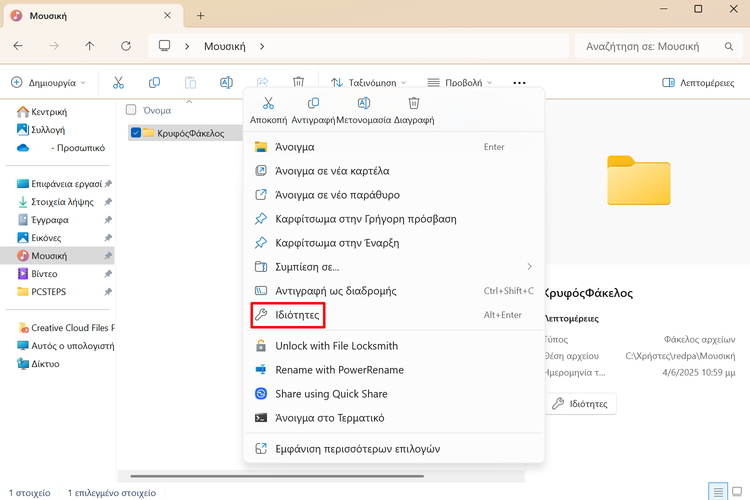Click the This PC monitor icon in address bar

tap(165, 46)
